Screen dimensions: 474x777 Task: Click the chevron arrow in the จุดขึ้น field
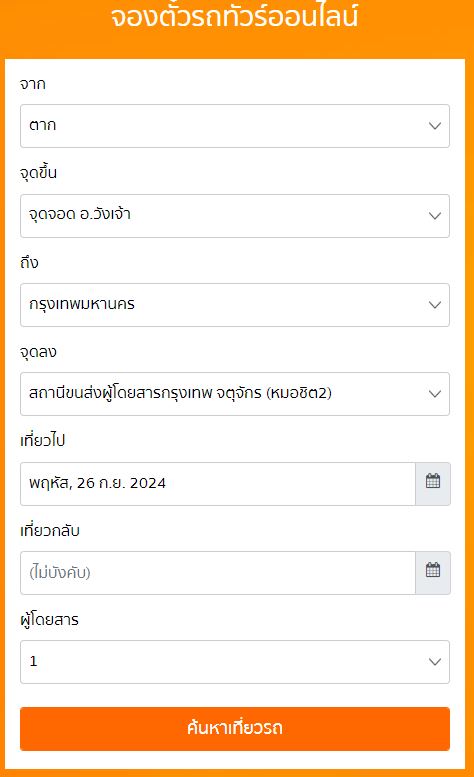coord(435,216)
